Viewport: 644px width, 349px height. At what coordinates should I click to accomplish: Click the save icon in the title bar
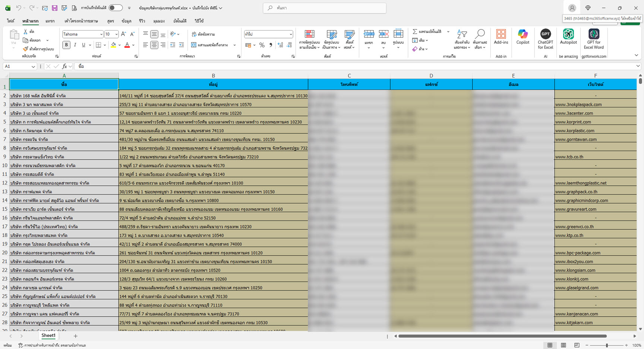pyautogui.click(x=54, y=8)
